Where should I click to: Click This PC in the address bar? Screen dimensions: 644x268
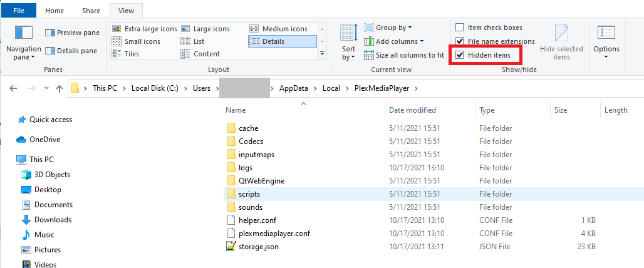105,88
